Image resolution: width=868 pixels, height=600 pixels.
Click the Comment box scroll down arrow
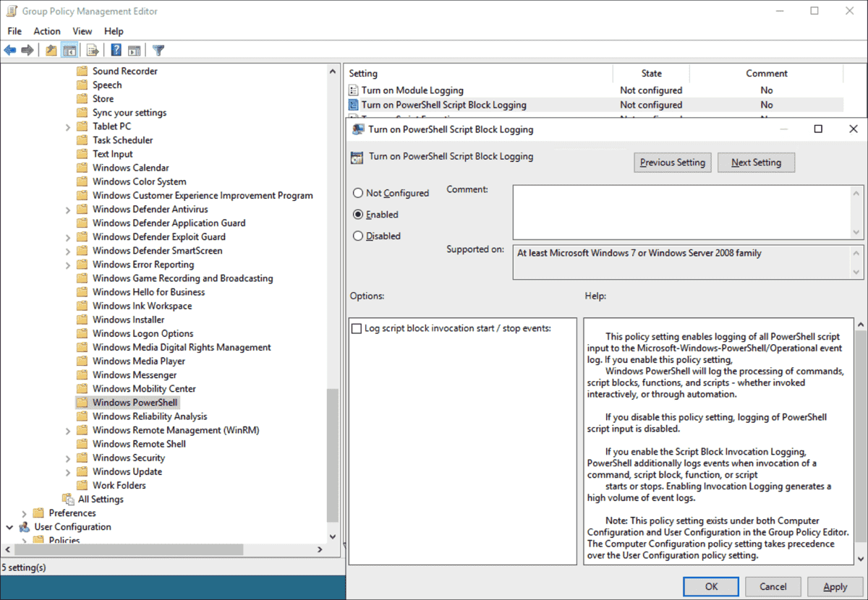click(x=857, y=233)
